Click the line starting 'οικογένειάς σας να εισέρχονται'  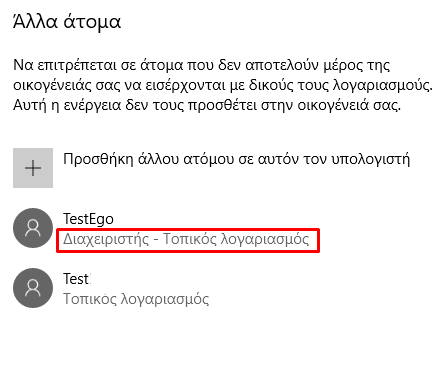223,85
